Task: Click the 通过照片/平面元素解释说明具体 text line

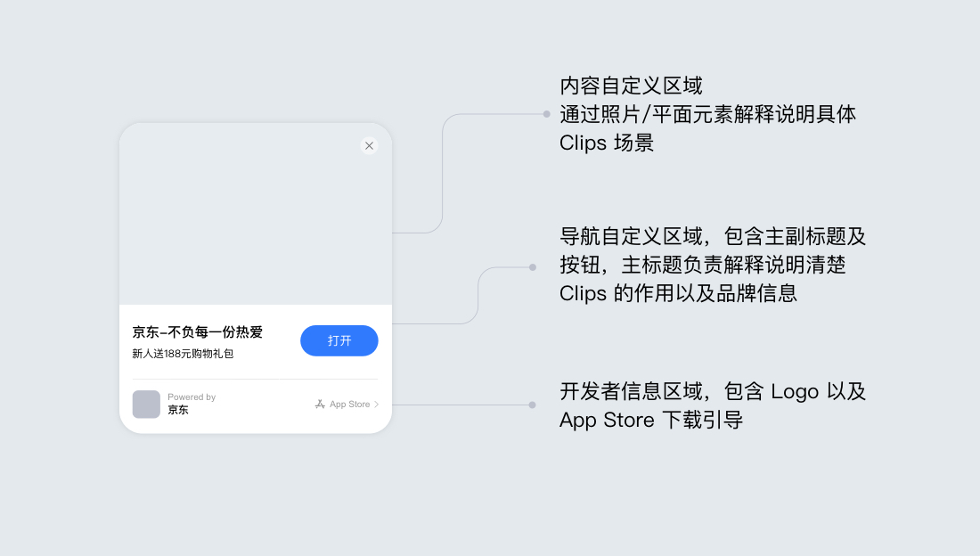Action: (707, 114)
